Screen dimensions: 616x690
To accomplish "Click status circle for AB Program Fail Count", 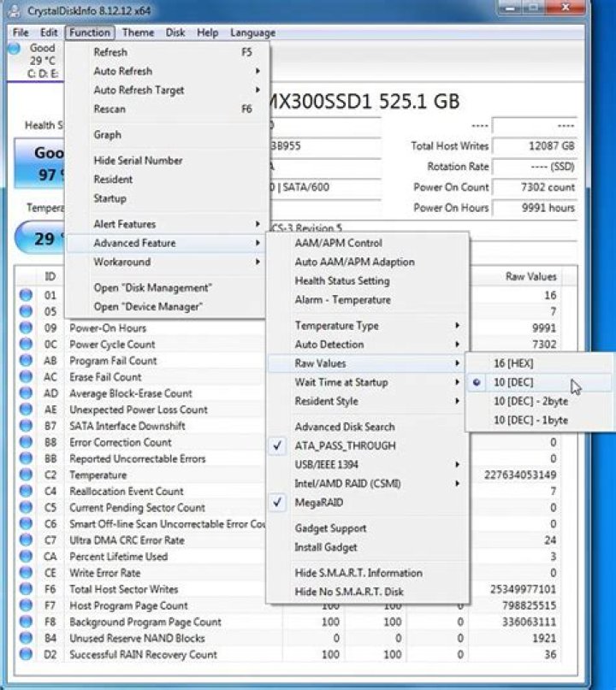I will 26,361.
